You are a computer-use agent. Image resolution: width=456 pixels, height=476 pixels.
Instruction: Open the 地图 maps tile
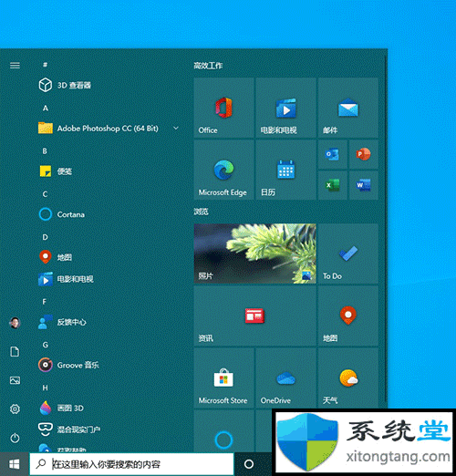point(348,316)
